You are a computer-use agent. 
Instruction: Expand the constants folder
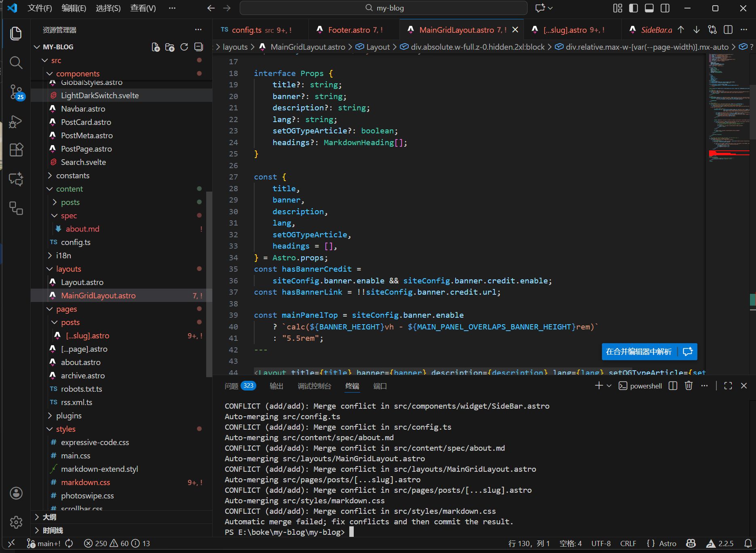[73, 175]
